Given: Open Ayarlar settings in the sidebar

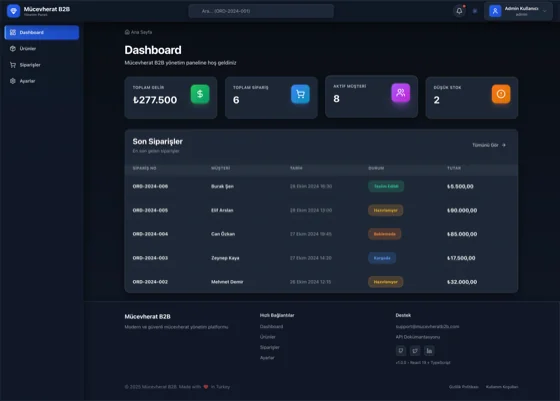Looking at the screenshot, I should coord(42,81).
